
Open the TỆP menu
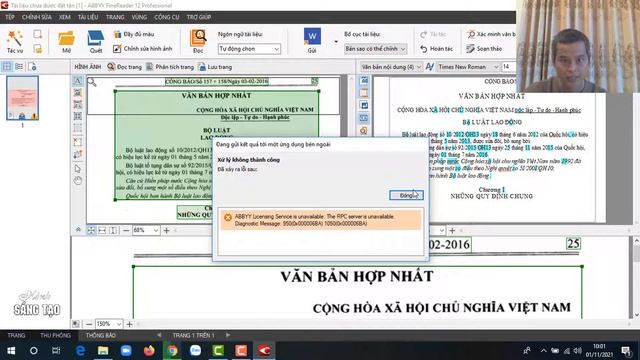[10, 17]
